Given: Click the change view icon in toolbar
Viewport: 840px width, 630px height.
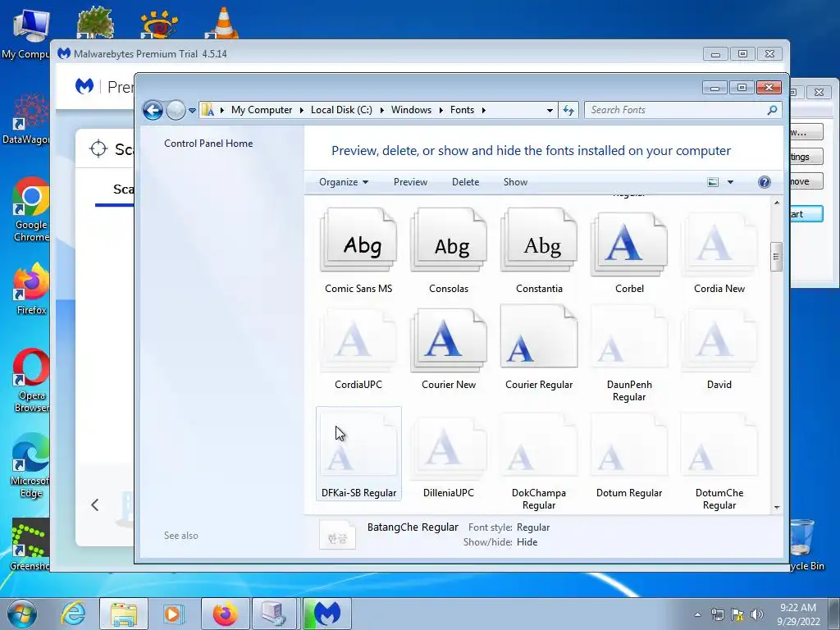Looking at the screenshot, I should [713, 182].
